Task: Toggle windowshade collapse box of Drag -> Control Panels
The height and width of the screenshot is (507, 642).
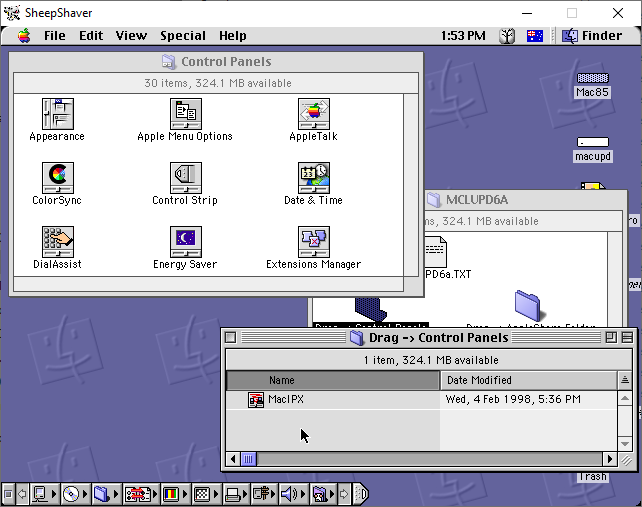Action: tap(627, 337)
